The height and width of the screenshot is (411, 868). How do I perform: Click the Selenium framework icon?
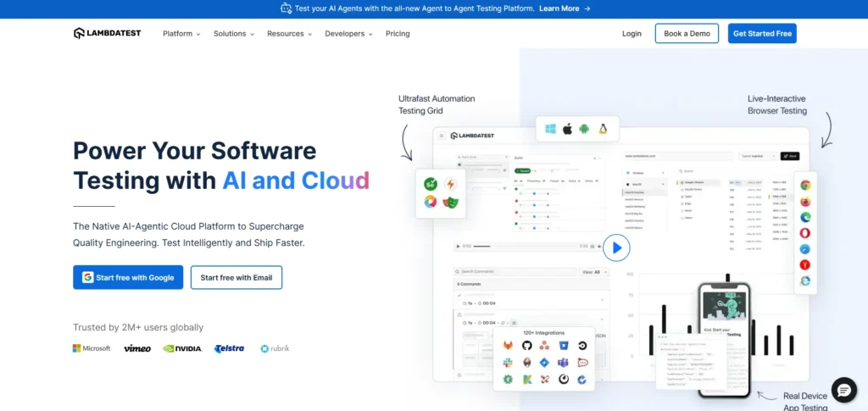tap(430, 184)
